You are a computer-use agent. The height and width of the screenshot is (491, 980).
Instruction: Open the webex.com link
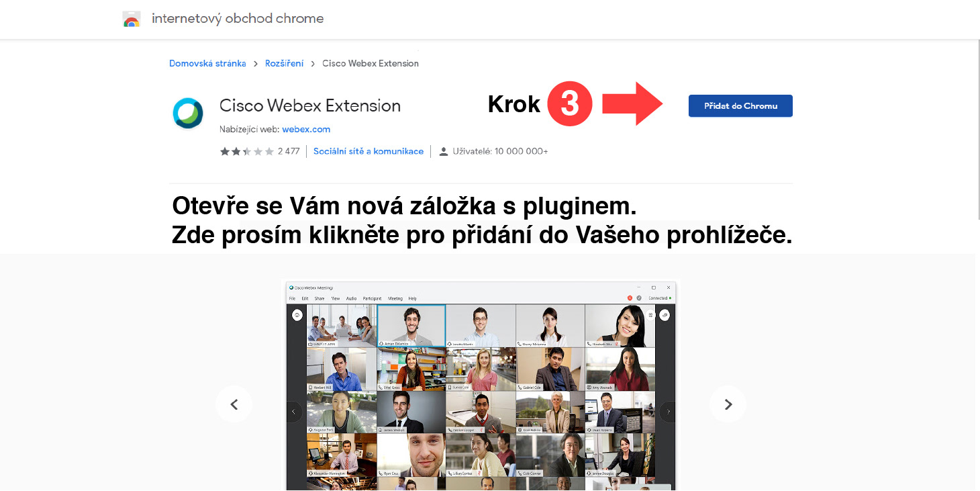point(306,129)
